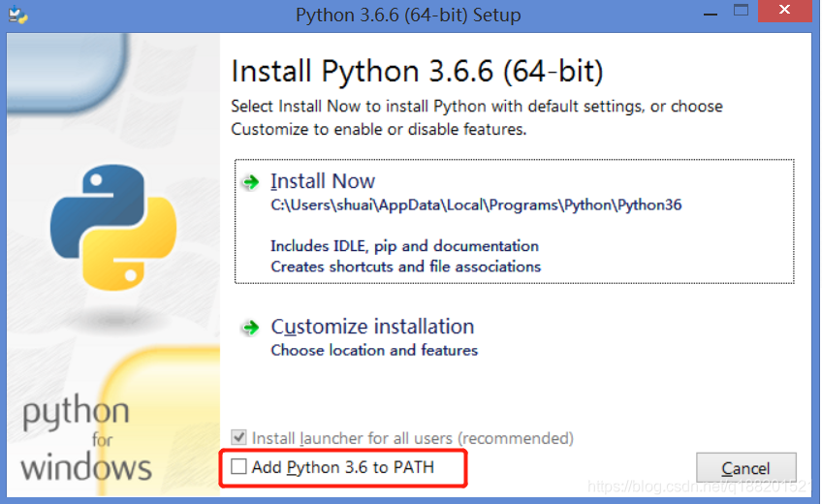Click the green arrow beside Install Now
This screenshot has width=822, height=504.
[251, 182]
